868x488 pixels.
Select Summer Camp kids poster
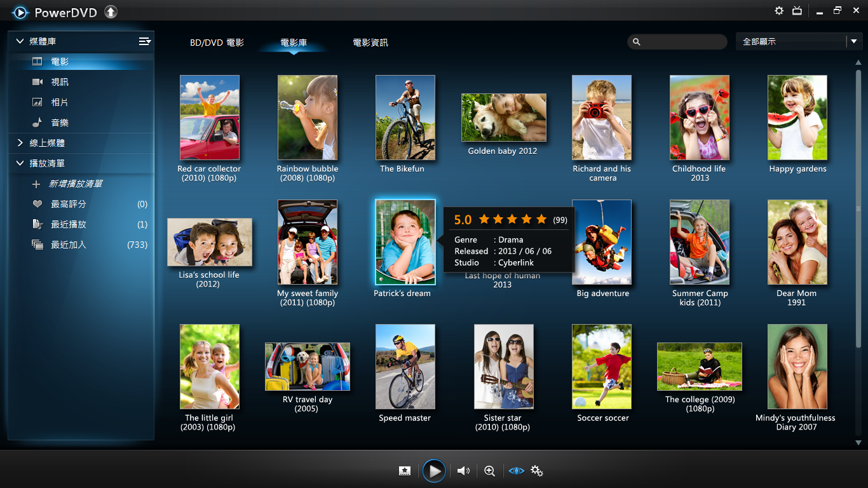tap(700, 242)
